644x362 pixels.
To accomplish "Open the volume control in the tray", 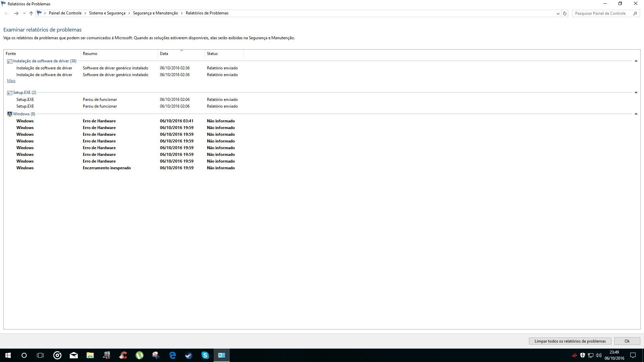I will click(x=599, y=355).
